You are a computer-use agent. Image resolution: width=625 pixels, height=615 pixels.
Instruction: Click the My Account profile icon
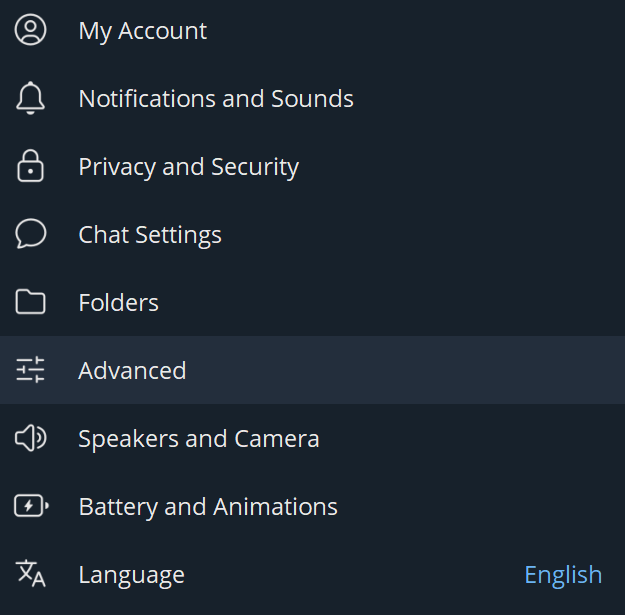tap(31, 30)
